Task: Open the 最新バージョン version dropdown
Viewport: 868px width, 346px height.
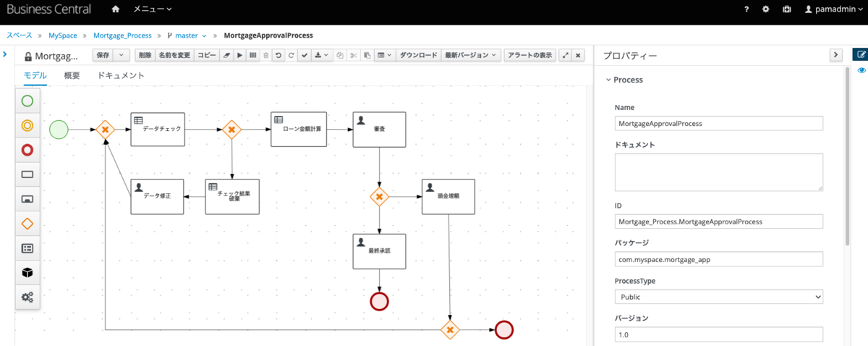Action: coord(471,55)
